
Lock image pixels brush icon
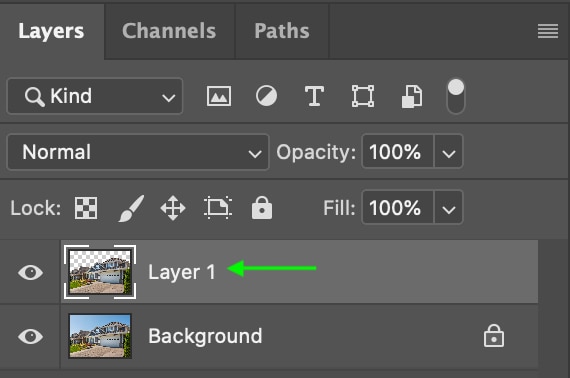(131, 208)
